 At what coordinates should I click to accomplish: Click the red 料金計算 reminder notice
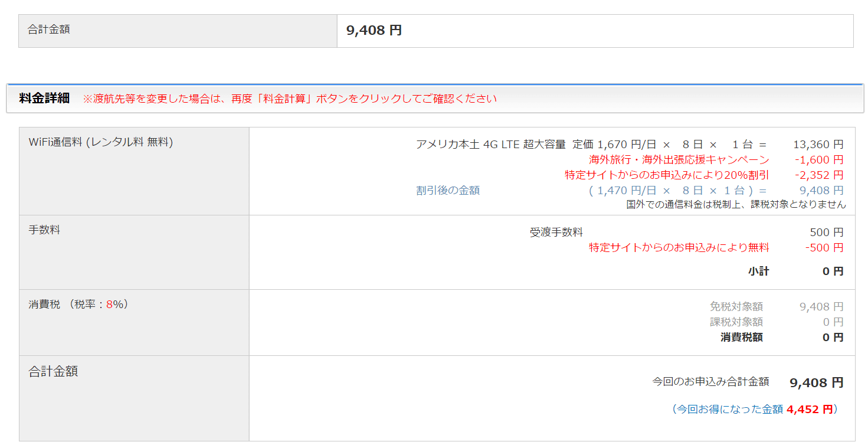click(290, 99)
